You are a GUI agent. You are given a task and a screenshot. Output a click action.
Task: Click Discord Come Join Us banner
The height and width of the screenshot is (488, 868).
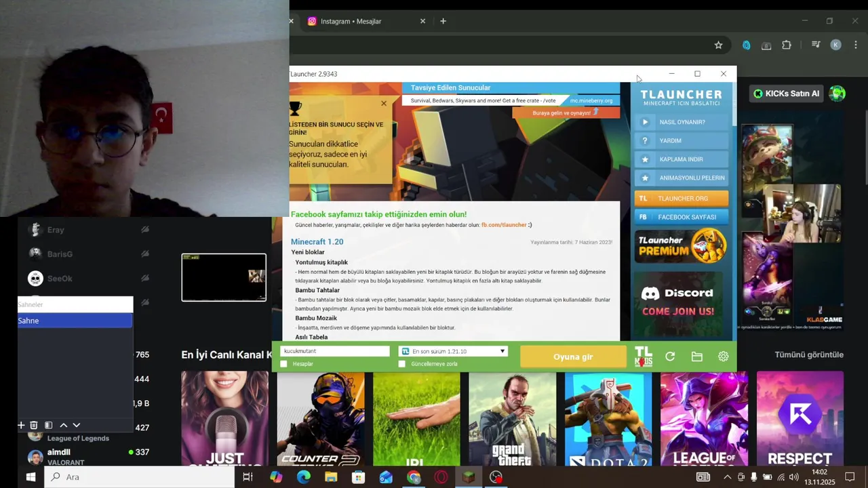click(682, 302)
